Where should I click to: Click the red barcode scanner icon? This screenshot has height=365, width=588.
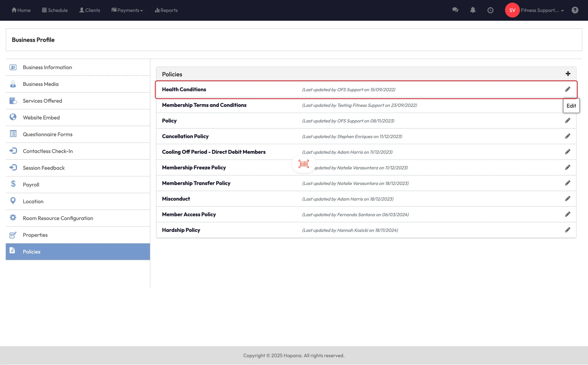[x=303, y=164]
